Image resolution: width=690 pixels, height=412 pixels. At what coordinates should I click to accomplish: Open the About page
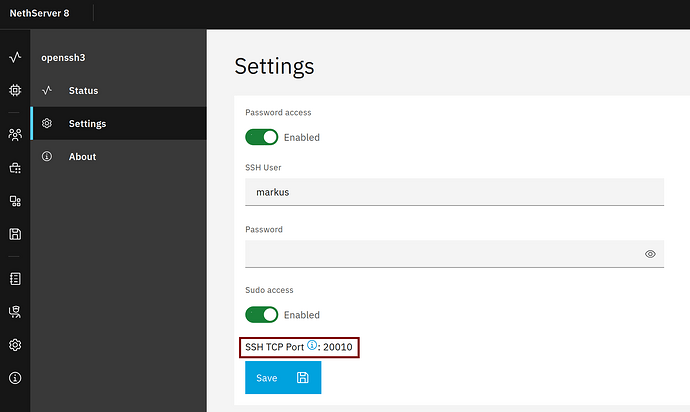82,157
